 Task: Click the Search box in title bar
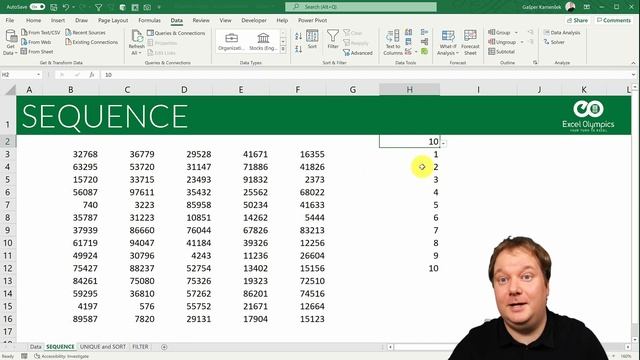pyautogui.click(x=361, y=7)
